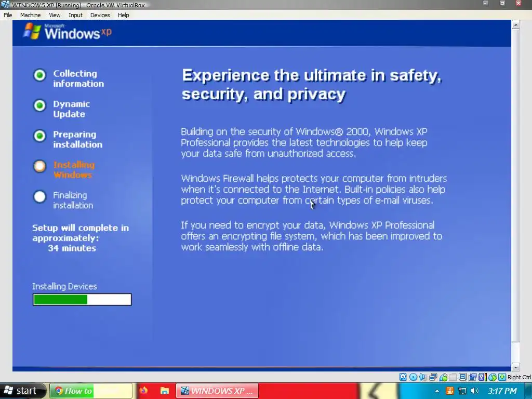Click the Preparing installation step bullet
The height and width of the screenshot is (399, 532).
39,136
